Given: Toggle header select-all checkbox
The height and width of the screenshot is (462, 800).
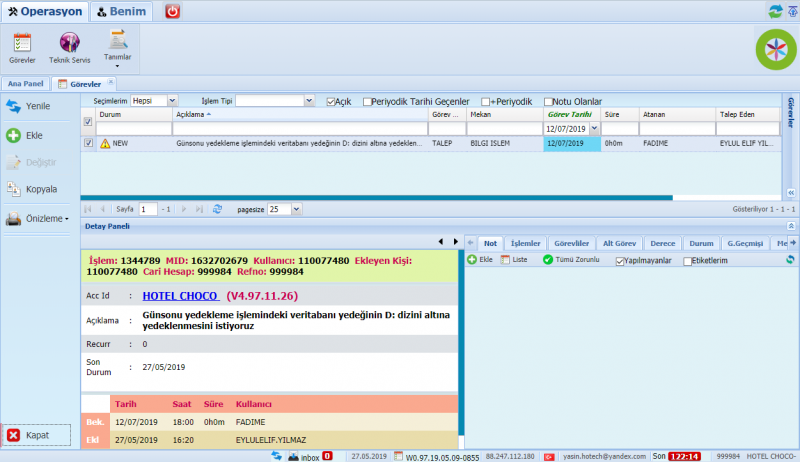Looking at the screenshot, I should (88, 121).
